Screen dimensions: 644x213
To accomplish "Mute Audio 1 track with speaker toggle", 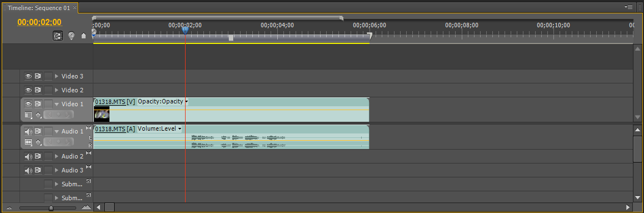I will point(28,132).
